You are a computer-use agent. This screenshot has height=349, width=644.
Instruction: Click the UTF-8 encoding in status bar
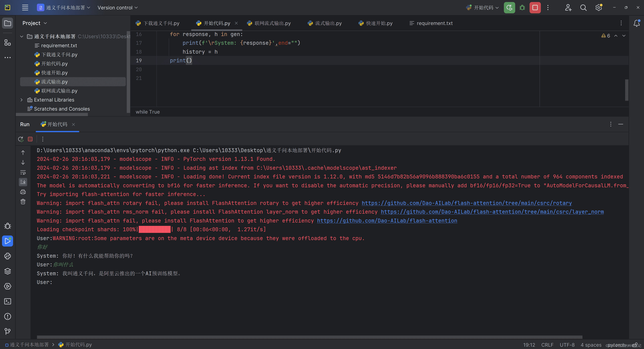click(x=567, y=345)
